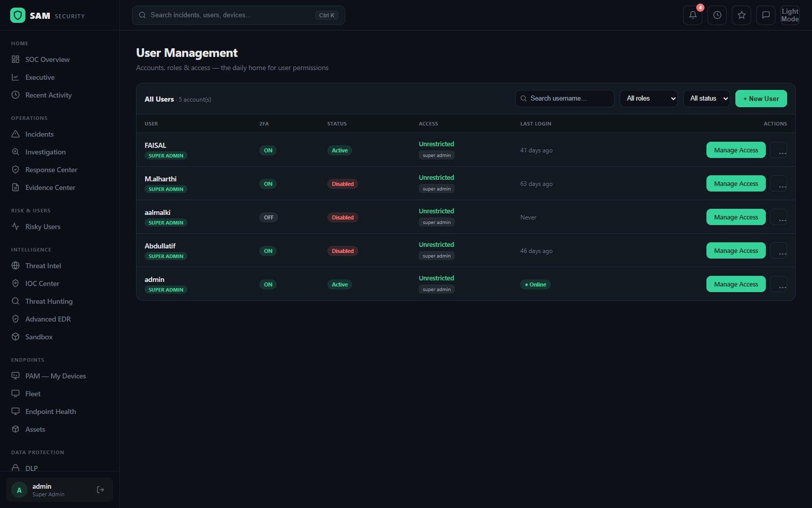
Task: Click the Ctrl K shortcut hint
Action: tap(326, 15)
